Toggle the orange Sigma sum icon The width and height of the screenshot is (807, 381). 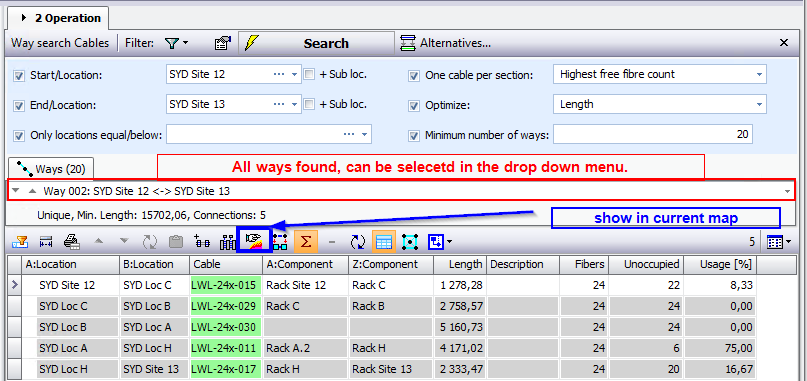[306, 241]
